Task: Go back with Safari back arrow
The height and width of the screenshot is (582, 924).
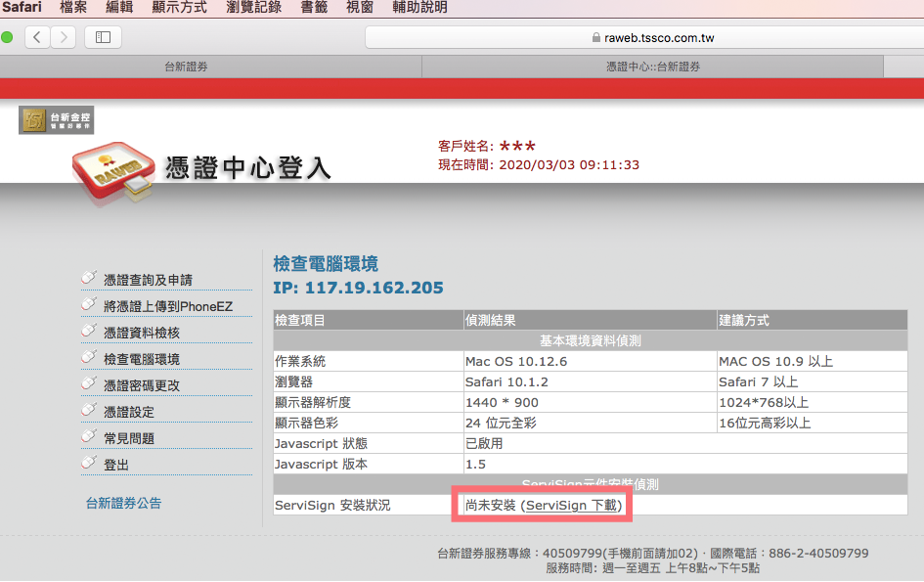Action: 38,38
